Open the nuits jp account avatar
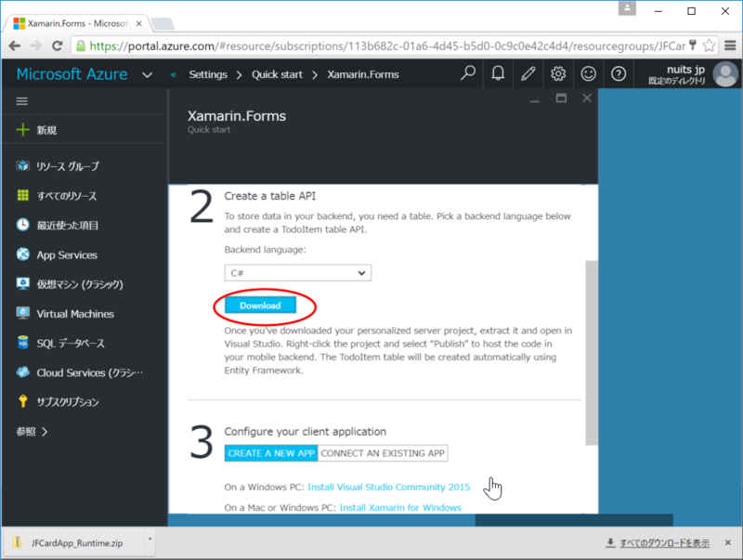Screen dimensions: 743x560 pos(725,74)
